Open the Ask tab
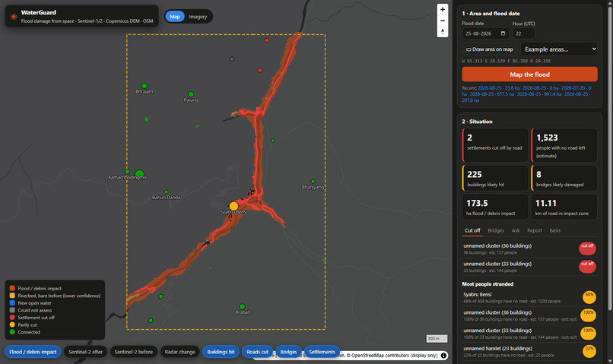The width and height of the screenshot is (613, 364). [x=516, y=230]
